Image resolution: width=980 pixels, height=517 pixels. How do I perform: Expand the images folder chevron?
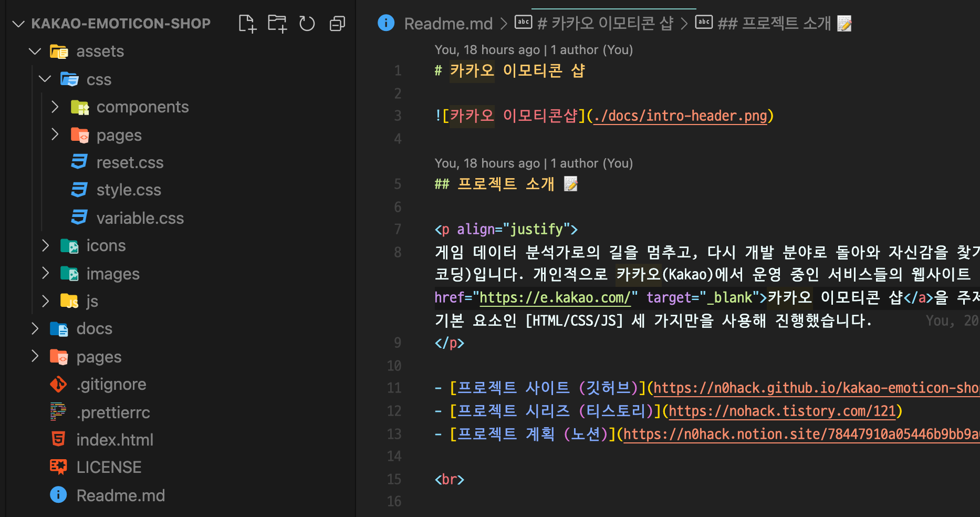pyautogui.click(x=45, y=274)
